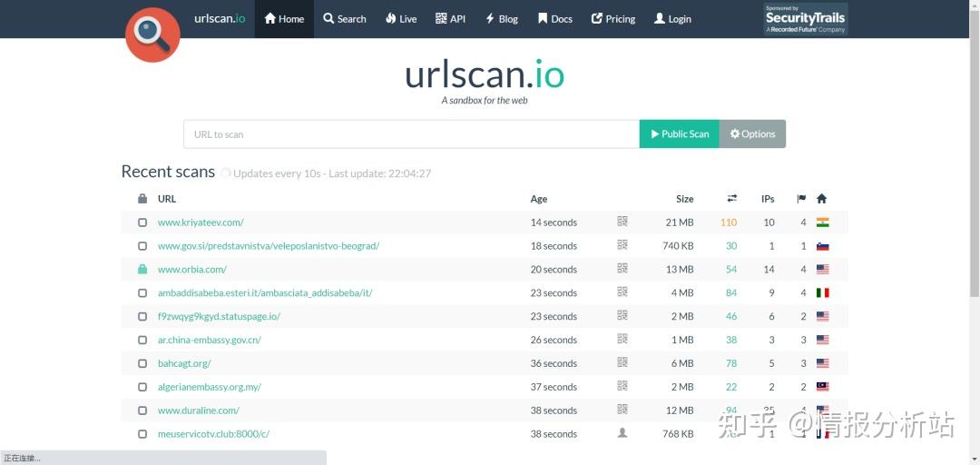Click the Size column header
980x465 pixels.
point(684,199)
